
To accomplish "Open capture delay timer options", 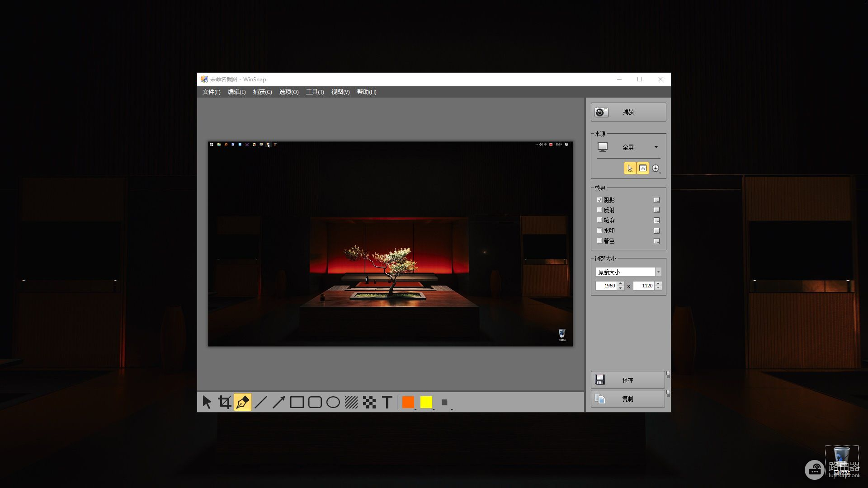I will click(656, 168).
